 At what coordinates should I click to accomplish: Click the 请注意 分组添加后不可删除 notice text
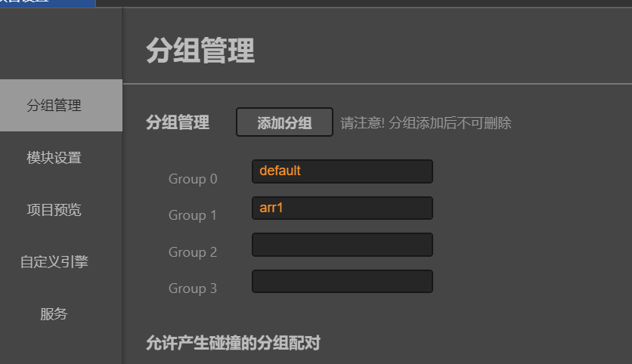pos(426,122)
